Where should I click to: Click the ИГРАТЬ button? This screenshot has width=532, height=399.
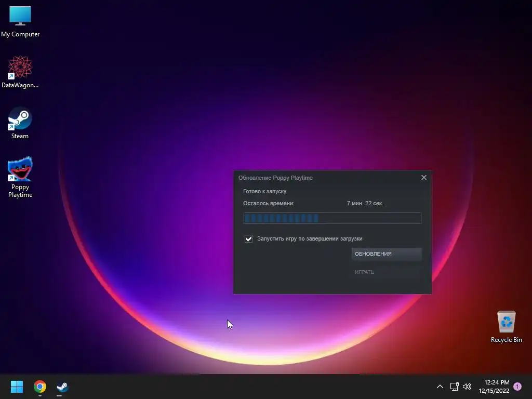point(387,272)
